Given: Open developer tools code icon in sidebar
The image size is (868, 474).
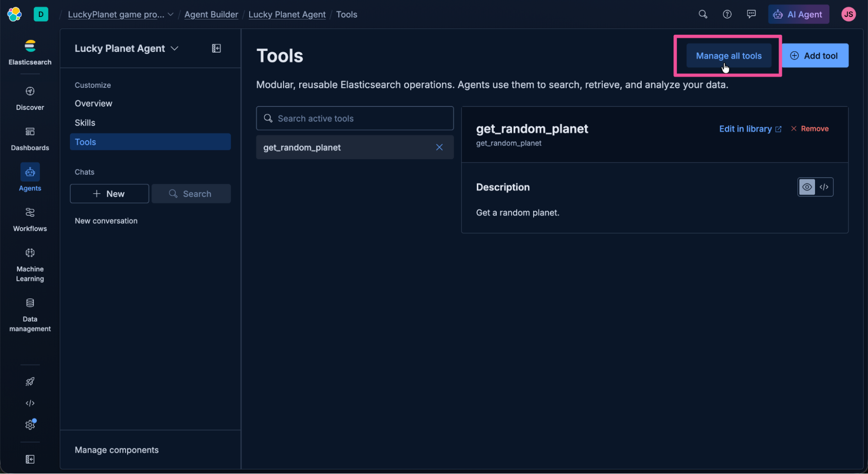Looking at the screenshot, I should tap(30, 403).
